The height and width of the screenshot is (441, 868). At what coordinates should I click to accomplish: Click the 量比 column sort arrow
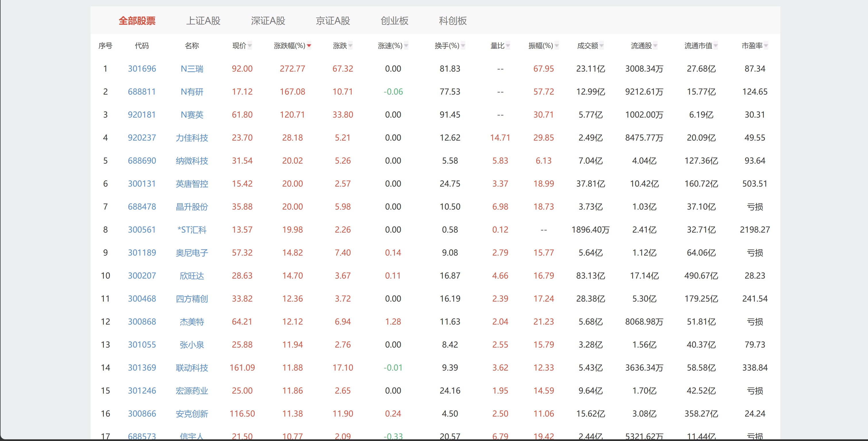tap(508, 45)
